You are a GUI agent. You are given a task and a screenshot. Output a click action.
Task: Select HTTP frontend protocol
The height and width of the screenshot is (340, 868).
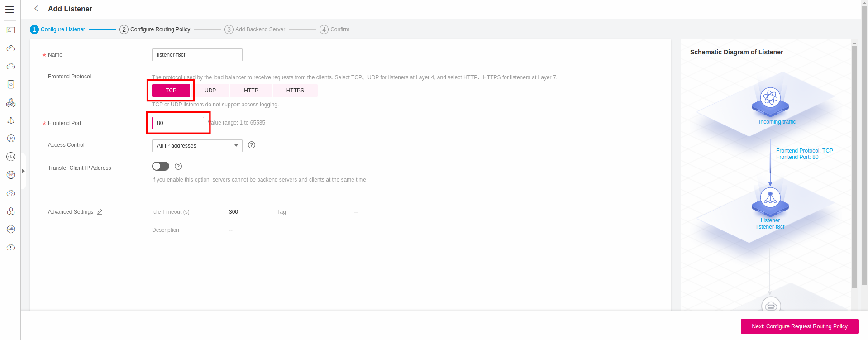(x=251, y=91)
